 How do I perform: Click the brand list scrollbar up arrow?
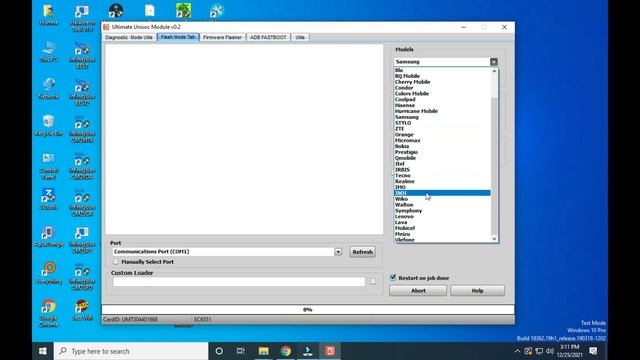(494, 71)
